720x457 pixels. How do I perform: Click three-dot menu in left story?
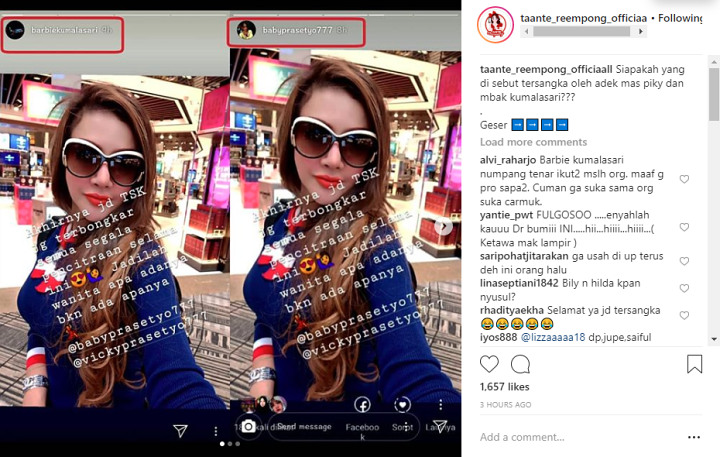coord(216,431)
